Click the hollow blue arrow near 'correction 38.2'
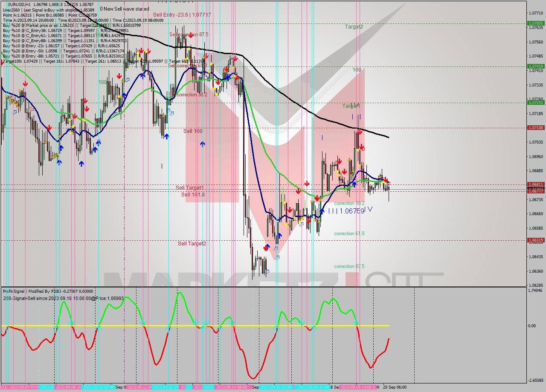The image size is (546, 392). 300,224
